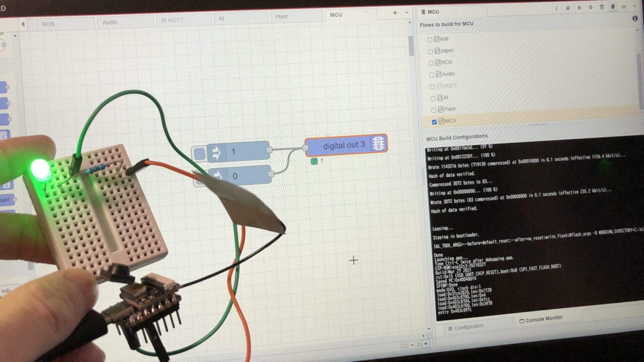644x362 pixels.
Task: Open the help book icon in sidebar toolbar
Action: click(568, 8)
